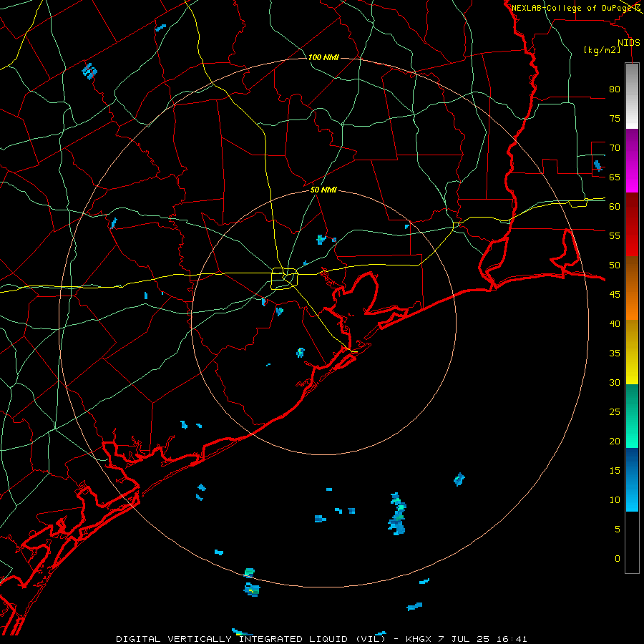Pick the white-gray segment of the color bar
This screenshot has height=644, width=644.
pos(632,96)
